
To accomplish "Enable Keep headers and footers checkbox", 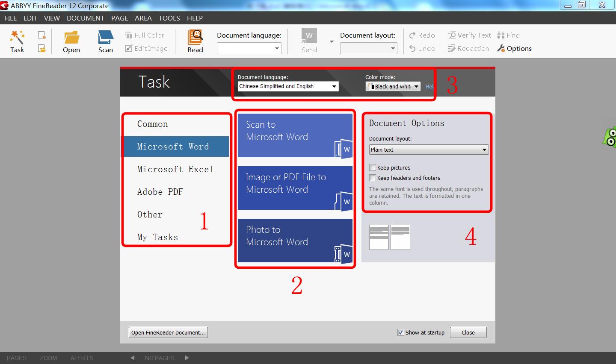I will (x=373, y=178).
